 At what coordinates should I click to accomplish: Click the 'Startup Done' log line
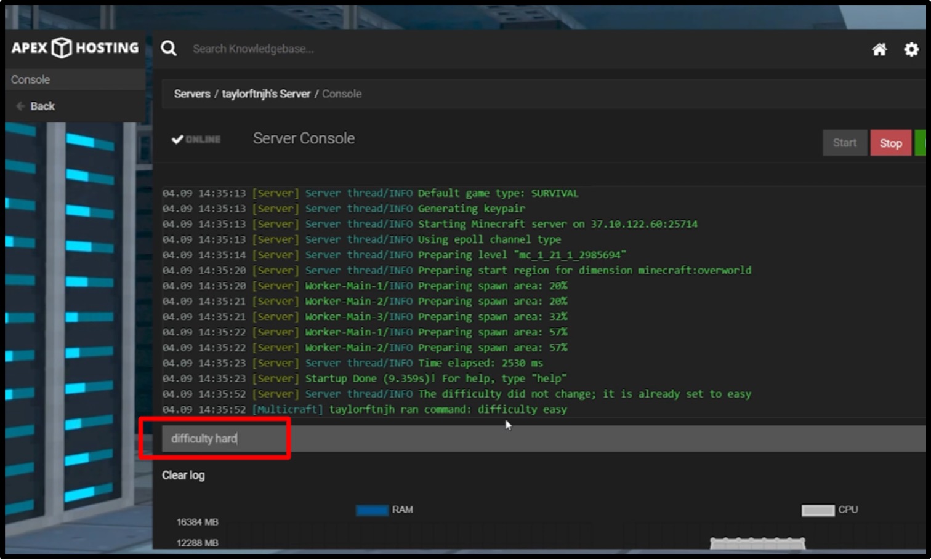pos(435,378)
